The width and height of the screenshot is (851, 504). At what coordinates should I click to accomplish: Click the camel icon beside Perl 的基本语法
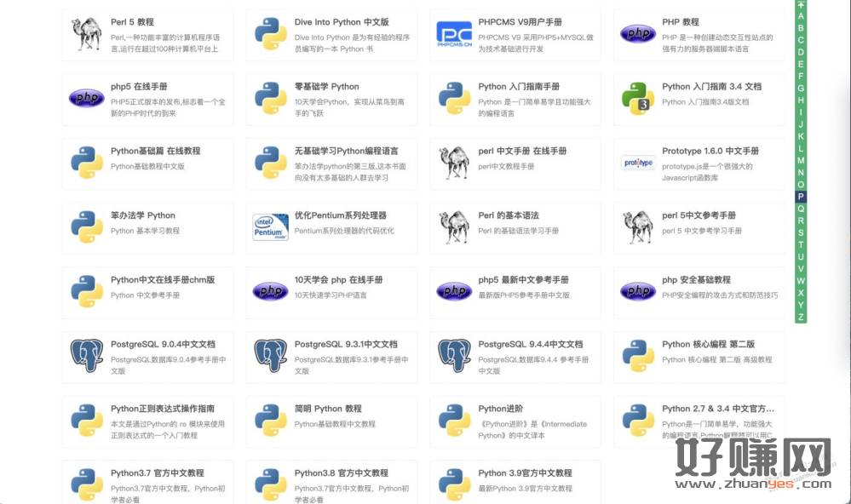(454, 226)
